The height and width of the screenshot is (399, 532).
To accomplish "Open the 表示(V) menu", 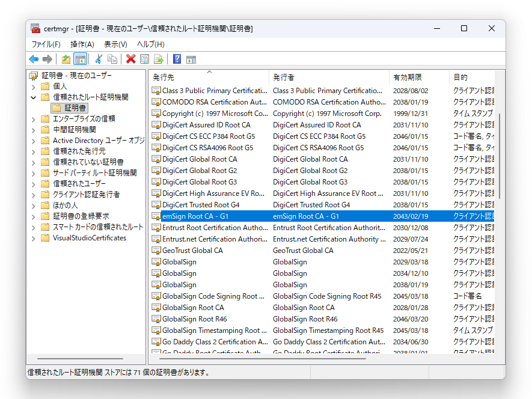I will click(115, 44).
